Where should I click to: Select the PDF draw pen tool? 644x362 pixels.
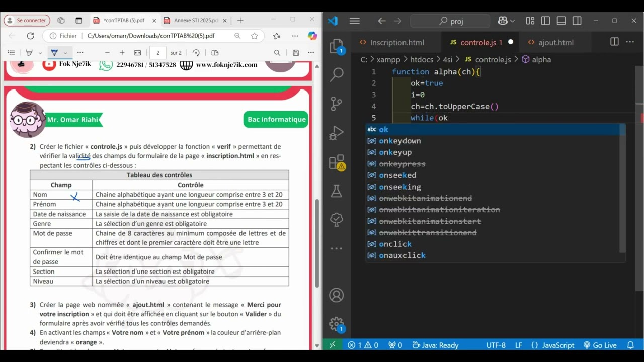point(54,53)
